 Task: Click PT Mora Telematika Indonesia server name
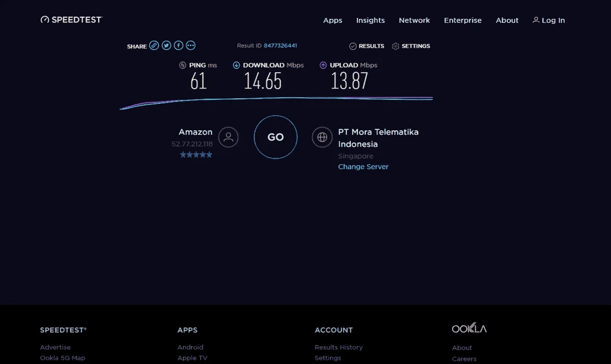click(x=378, y=138)
